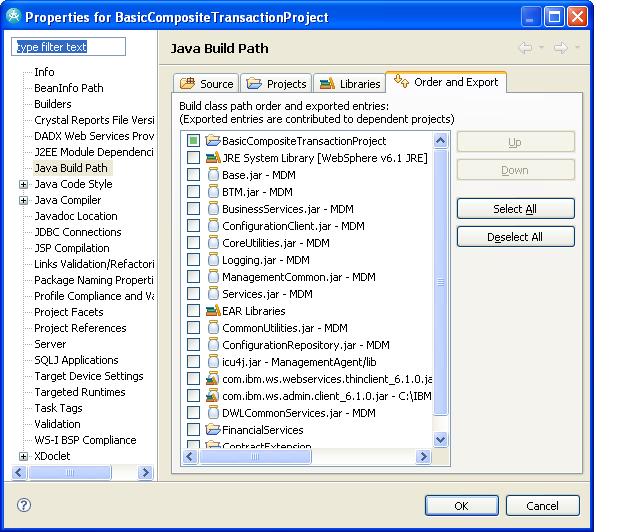Select Java Build Path in the tree
640x532 pixels.
click(71, 168)
